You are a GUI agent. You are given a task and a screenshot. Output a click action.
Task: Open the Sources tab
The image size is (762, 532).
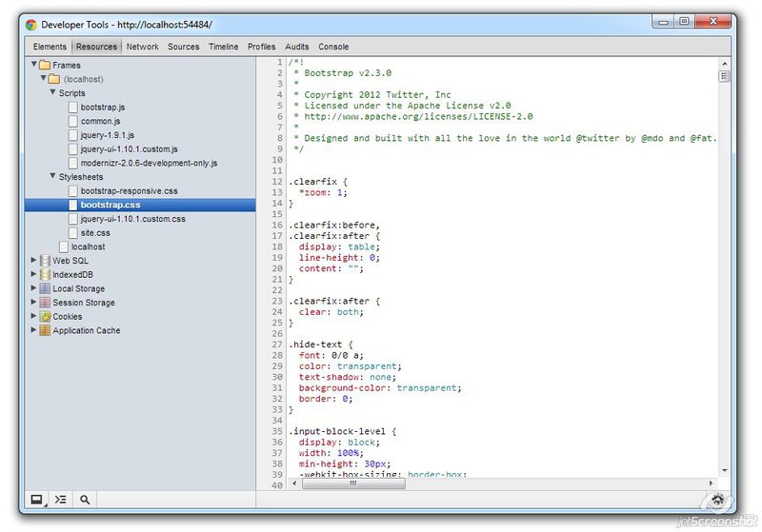(x=183, y=47)
